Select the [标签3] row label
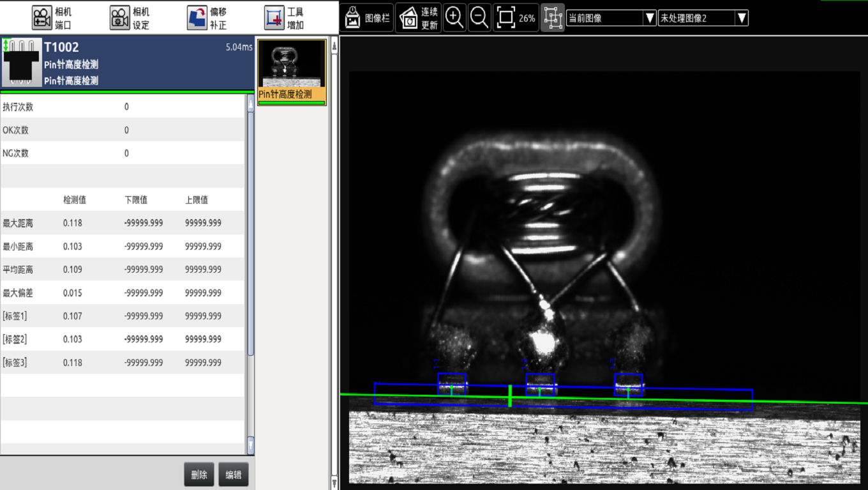Image resolution: width=868 pixels, height=490 pixels. pos(15,362)
